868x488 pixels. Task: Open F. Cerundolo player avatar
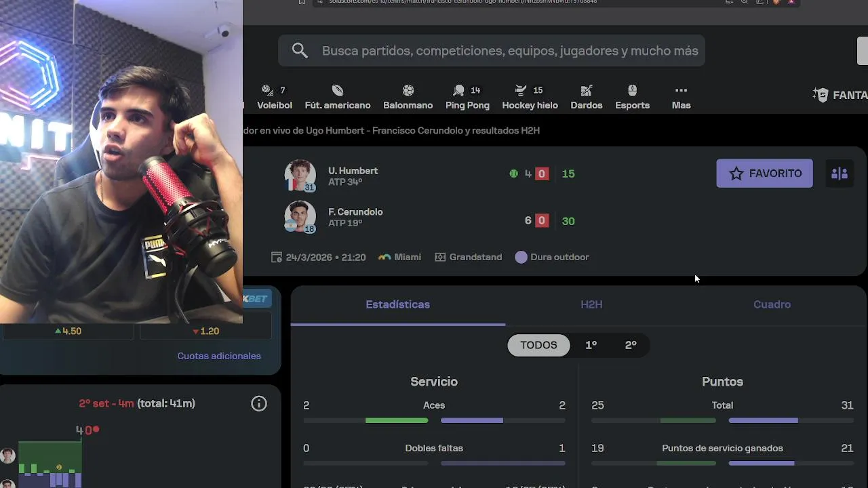point(300,217)
